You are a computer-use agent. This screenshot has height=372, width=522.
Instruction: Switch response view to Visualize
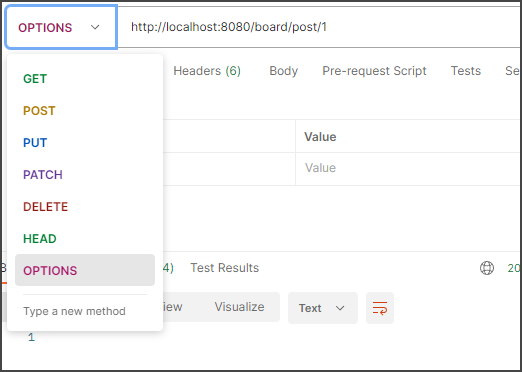(x=239, y=307)
